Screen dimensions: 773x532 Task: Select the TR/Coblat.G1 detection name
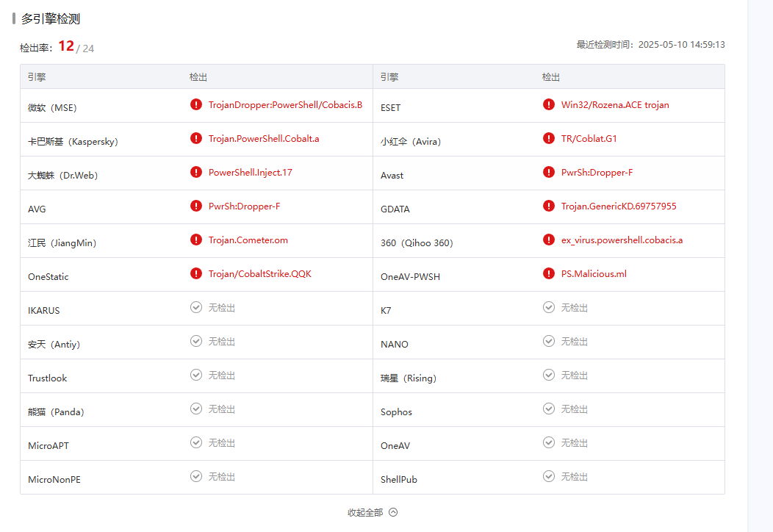coord(589,139)
